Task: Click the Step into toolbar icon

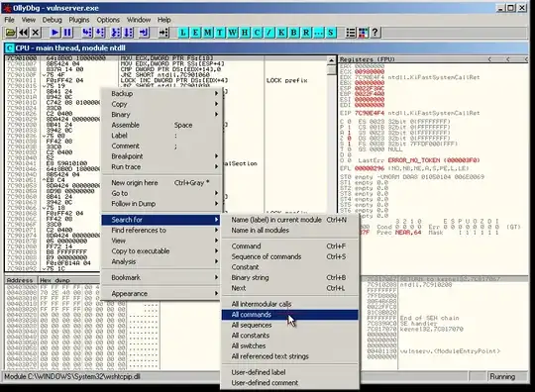Action: coord(87,33)
